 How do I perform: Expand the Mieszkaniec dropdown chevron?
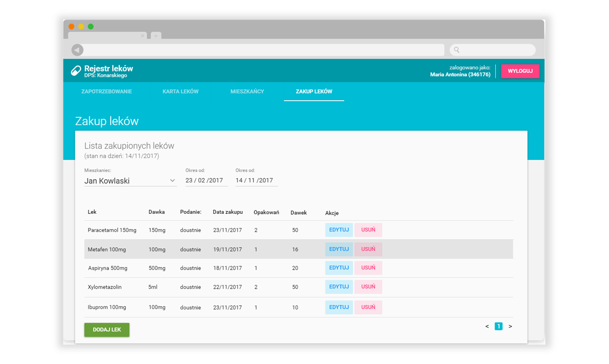[172, 181]
